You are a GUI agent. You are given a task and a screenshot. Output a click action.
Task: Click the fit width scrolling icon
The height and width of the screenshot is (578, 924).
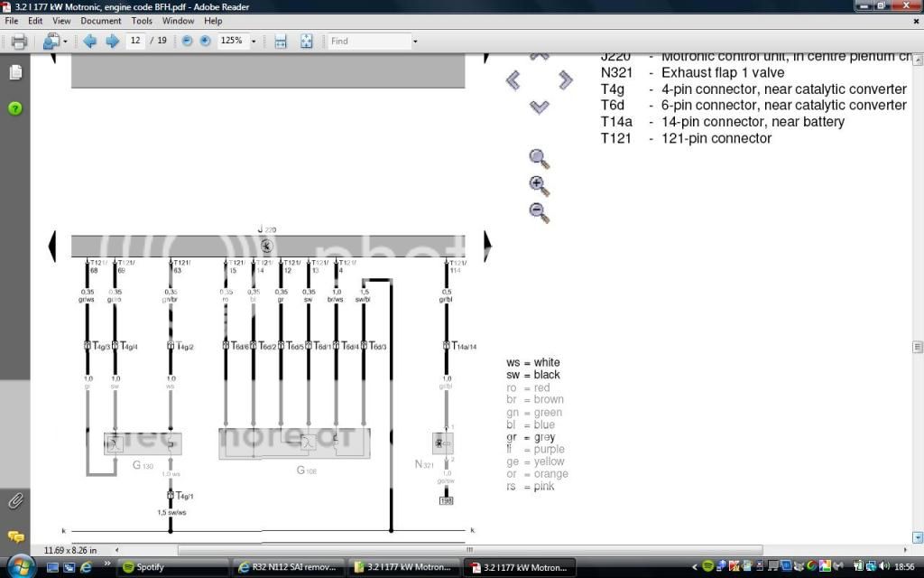coord(281,42)
